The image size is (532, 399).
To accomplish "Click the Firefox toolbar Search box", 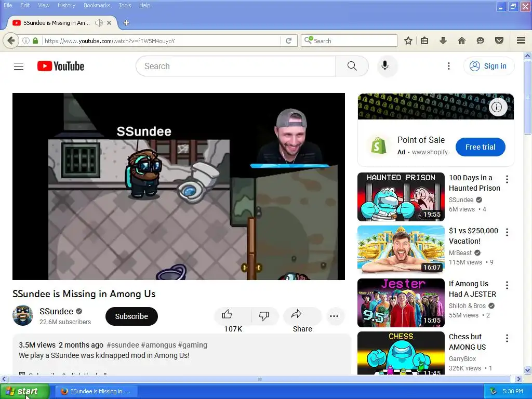I will pyautogui.click(x=349, y=41).
